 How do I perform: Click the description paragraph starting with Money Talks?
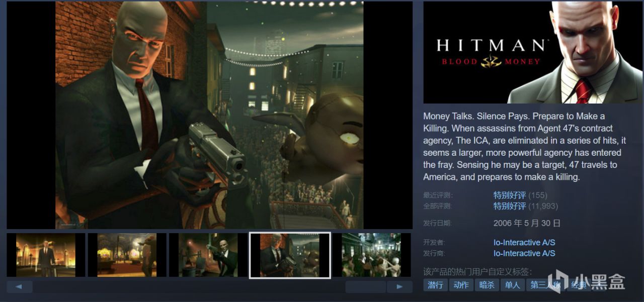[x=524, y=147]
